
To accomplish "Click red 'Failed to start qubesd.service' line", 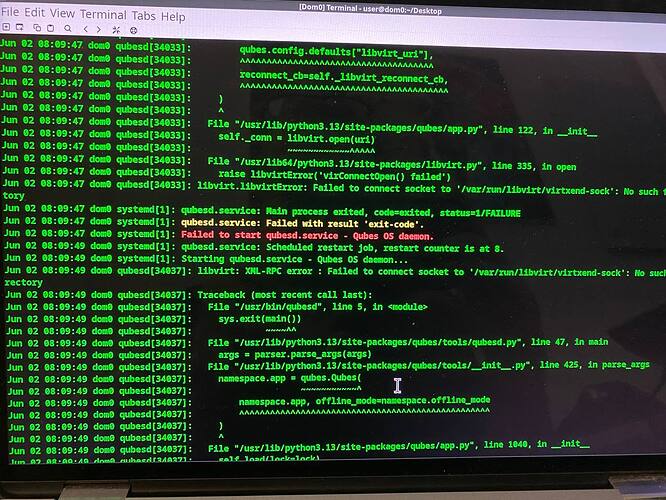I will point(307,235).
